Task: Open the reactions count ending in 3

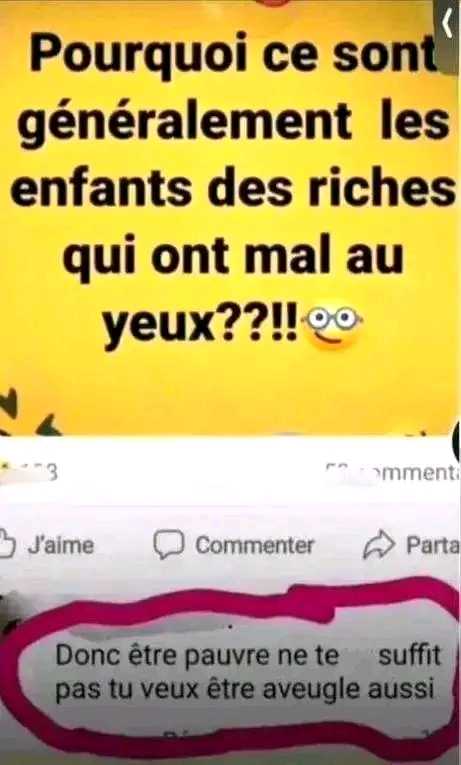Action: pos(29,472)
